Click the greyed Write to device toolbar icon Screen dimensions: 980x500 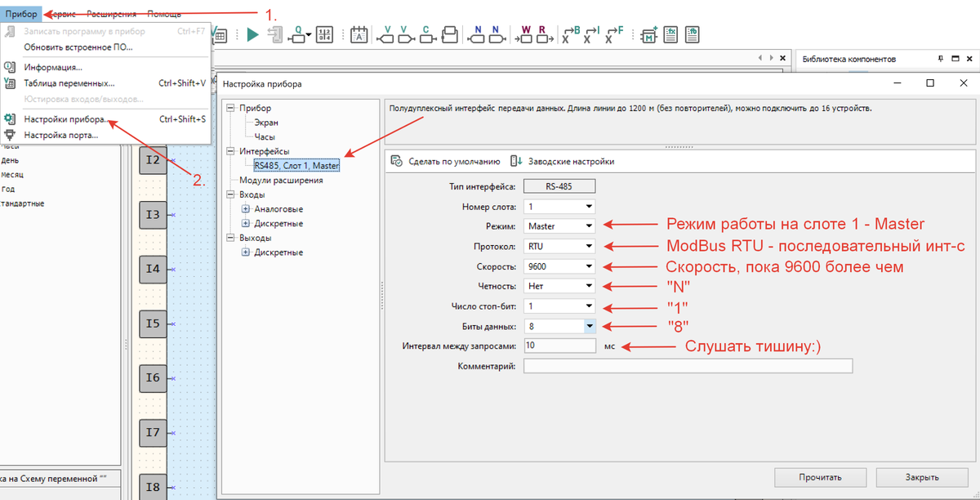coord(275,34)
